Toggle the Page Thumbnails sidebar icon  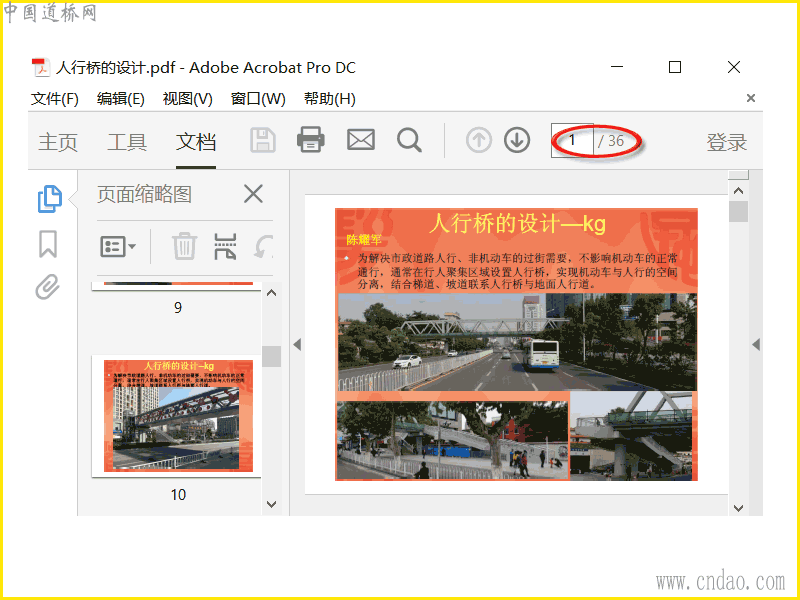[49, 198]
